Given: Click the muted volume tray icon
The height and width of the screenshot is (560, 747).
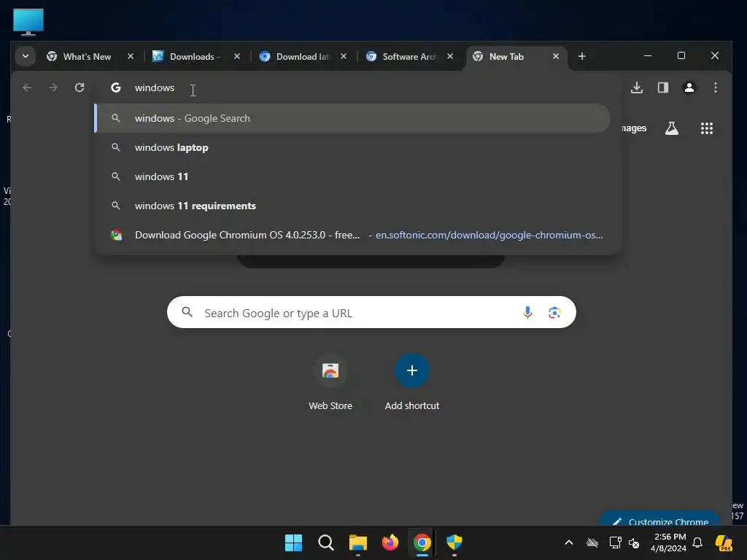Looking at the screenshot, I should point(634,542).
